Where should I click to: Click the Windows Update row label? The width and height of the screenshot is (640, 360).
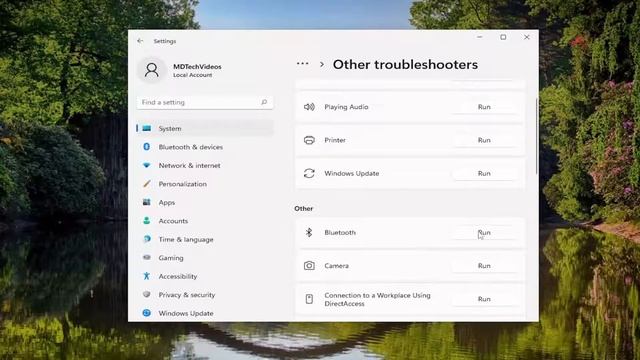click(351, 173)
